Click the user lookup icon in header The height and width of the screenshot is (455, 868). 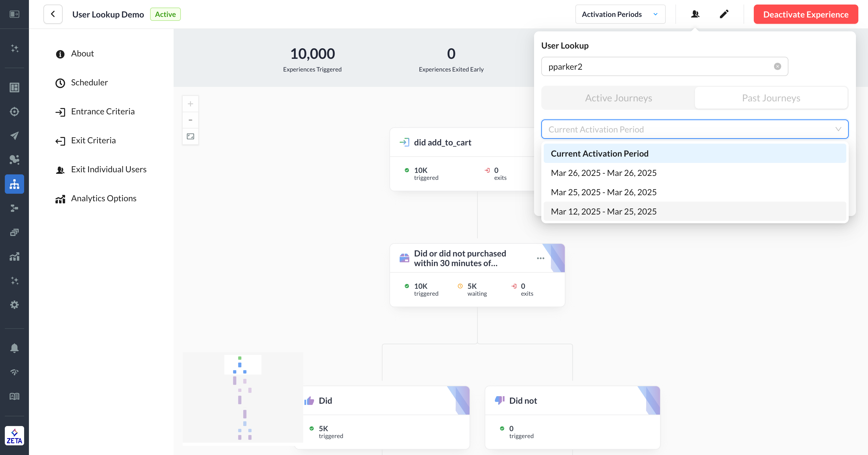pos(695,14)
